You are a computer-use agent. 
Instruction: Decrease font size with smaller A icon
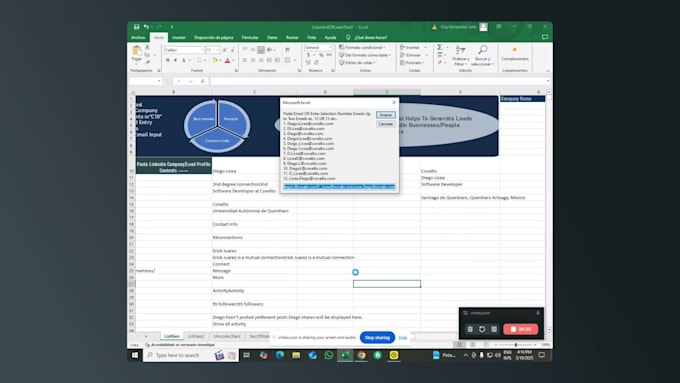point(233,50)
